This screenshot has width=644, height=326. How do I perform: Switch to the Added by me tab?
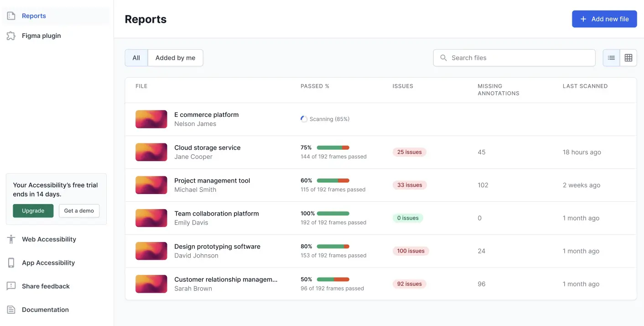pos(175,58)
